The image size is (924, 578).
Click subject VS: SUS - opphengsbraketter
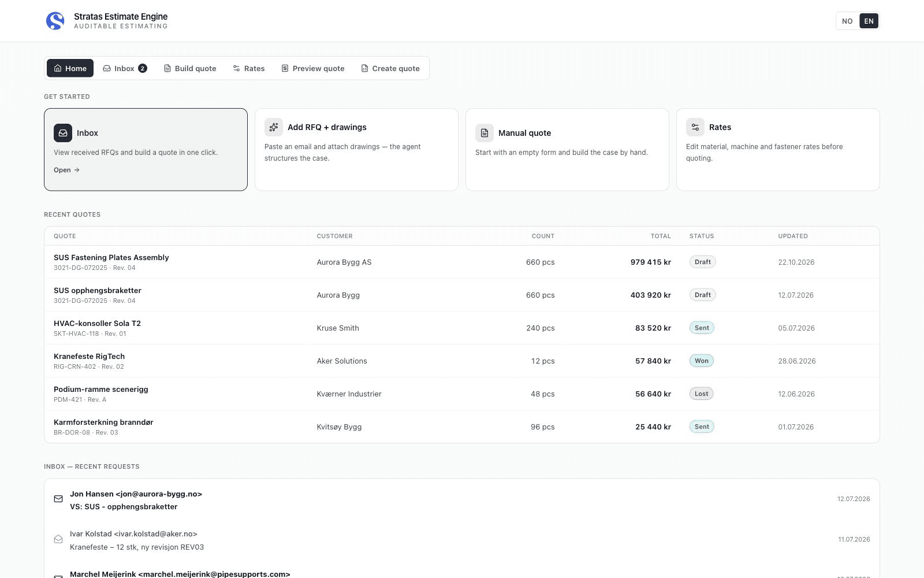pos(124,507)
